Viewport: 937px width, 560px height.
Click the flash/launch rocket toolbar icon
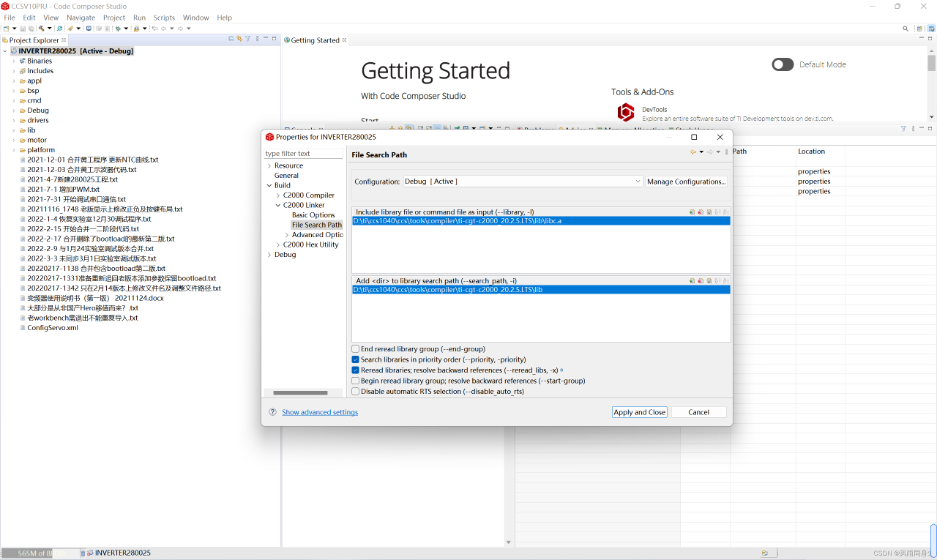[x=70, y=29]
